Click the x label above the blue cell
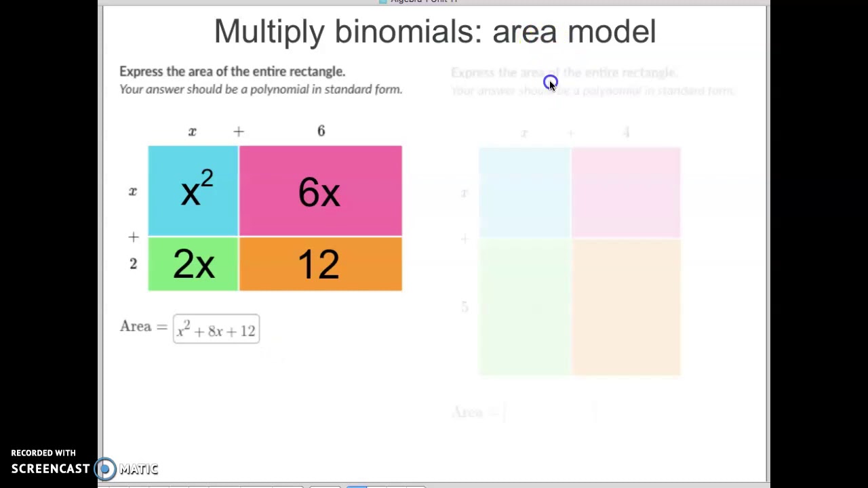The height and width of the screenshot is (488, 868). (x=193, y=131)
